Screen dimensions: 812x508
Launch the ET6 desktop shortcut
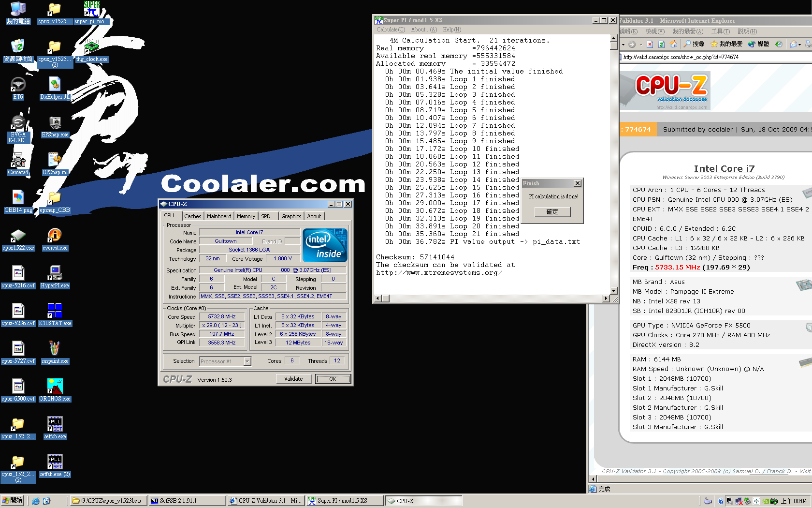point(18,88)
